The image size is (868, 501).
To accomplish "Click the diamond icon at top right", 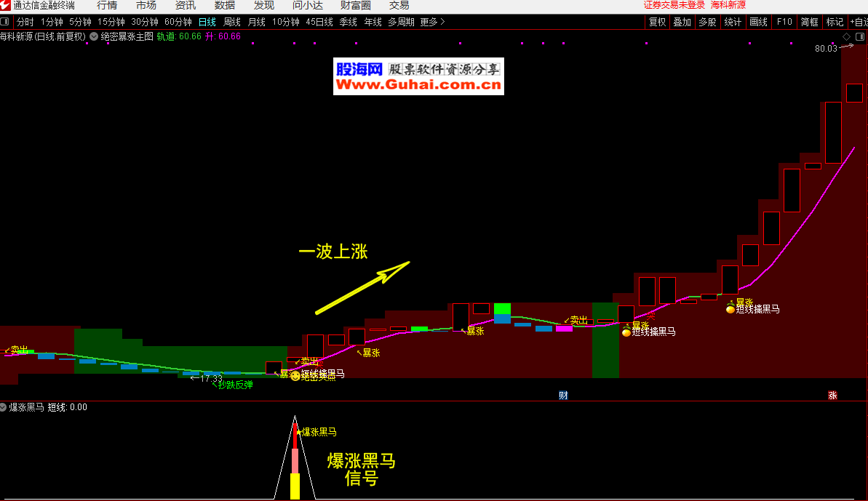I will coord(847,36).
